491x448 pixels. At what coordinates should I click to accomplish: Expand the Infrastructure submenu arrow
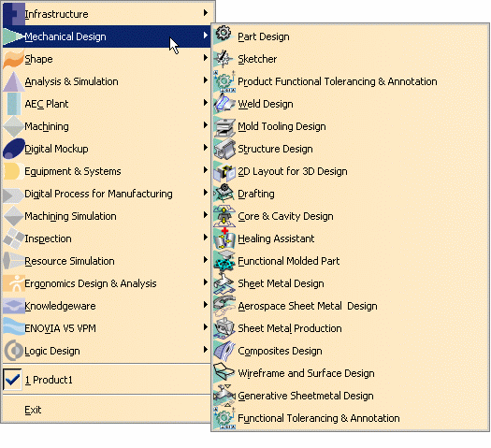coord(206,13)
